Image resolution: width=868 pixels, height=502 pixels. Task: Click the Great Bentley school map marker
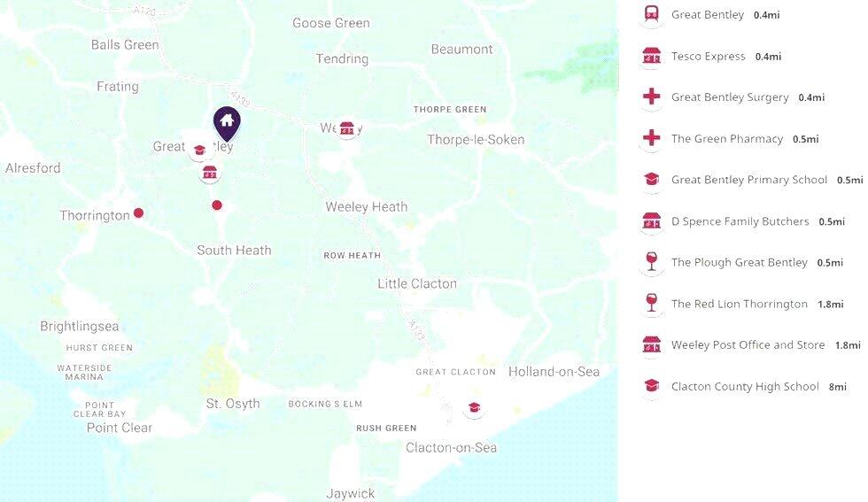pos(200,150)
